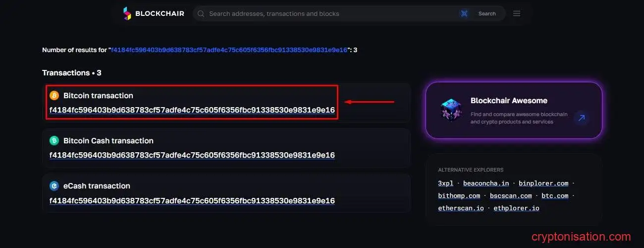Open the 3xpl alternative explorer link

pyautogui.click(x=446, y=183)
